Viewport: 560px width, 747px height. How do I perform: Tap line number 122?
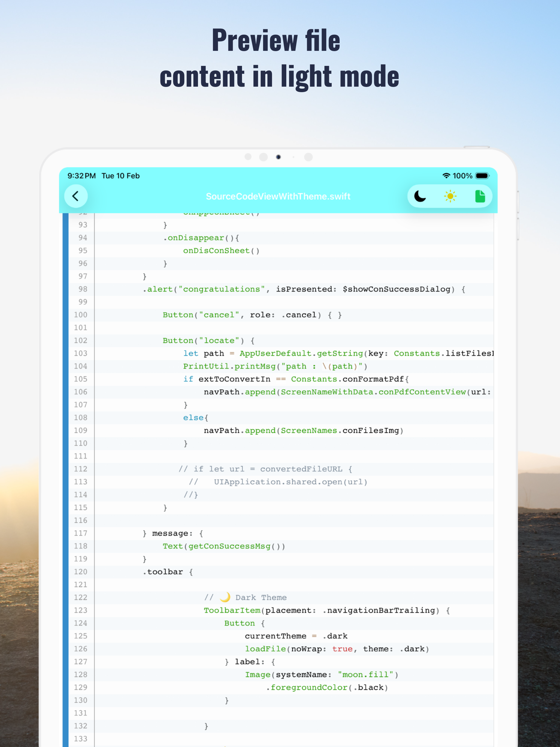click(80, 597)
